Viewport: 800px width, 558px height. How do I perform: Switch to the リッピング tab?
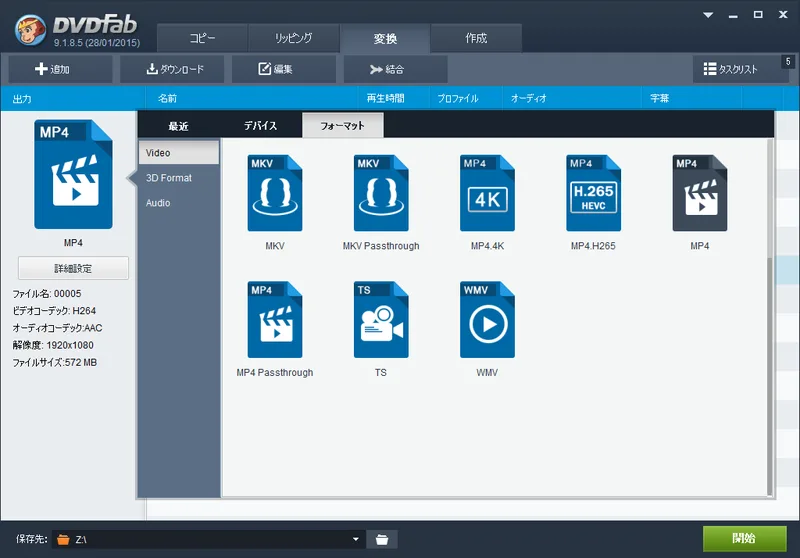(x=294, y=38)
